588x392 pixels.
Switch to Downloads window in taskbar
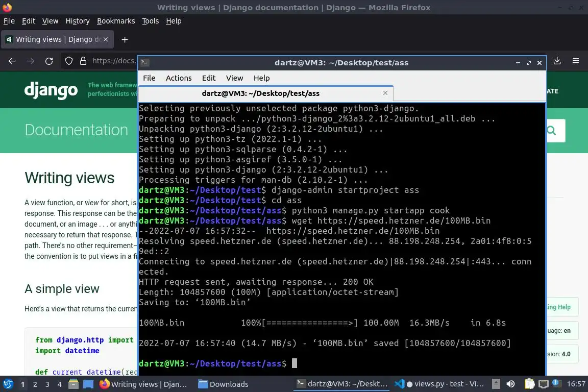(x=224, y=384)
